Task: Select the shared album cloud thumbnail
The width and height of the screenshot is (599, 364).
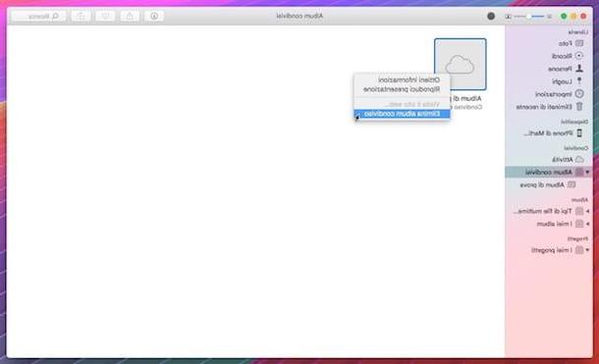Action: pos(460,64)
